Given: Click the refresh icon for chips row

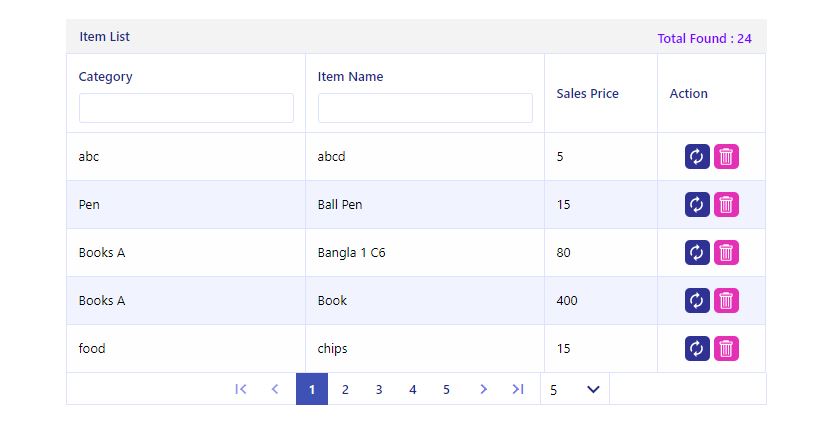Looking at the screenshot, I should (697, 348).
